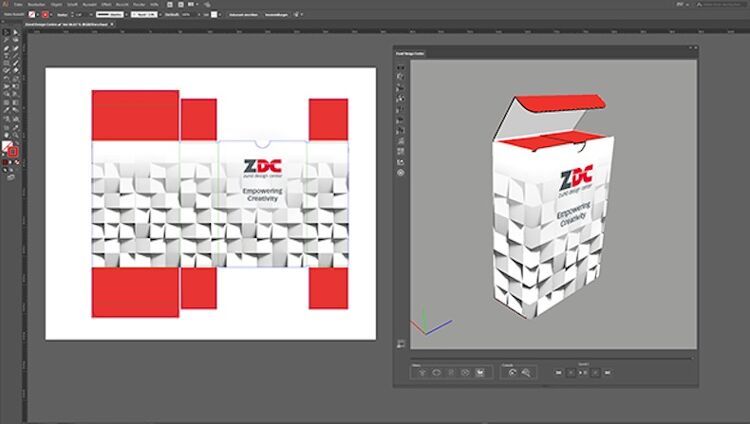Select the Hand tool
This screenshot has height=424, width=750.
(6, 135)
